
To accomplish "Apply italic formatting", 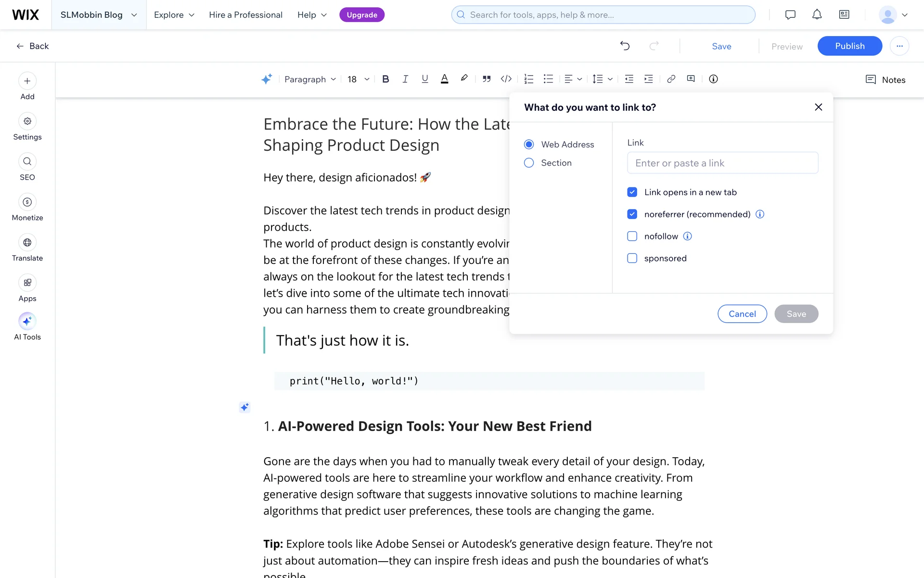I will 405,79.
